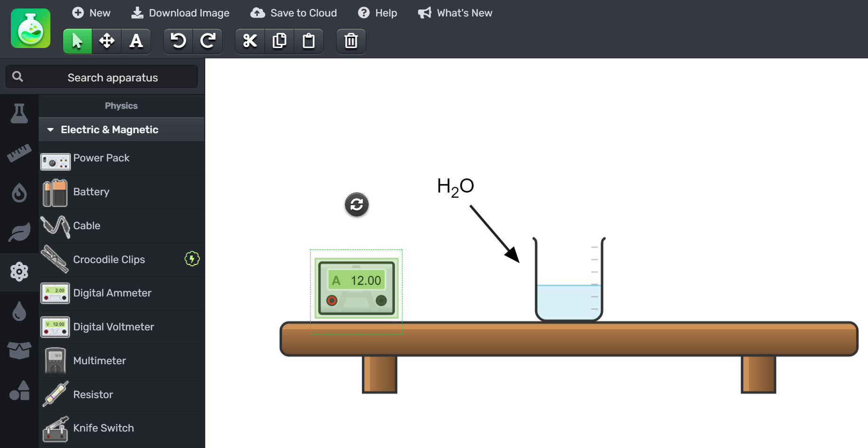Open the flask chemistry category

pos(19,113)
